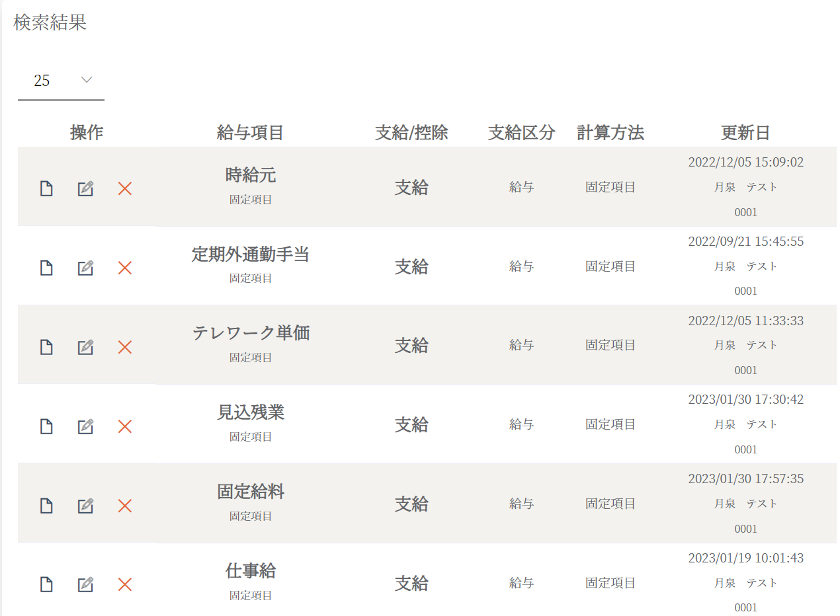This screenshot has width=840, height=616.
Task: Click the 計算方法 column header
Action: pos(610,133)
